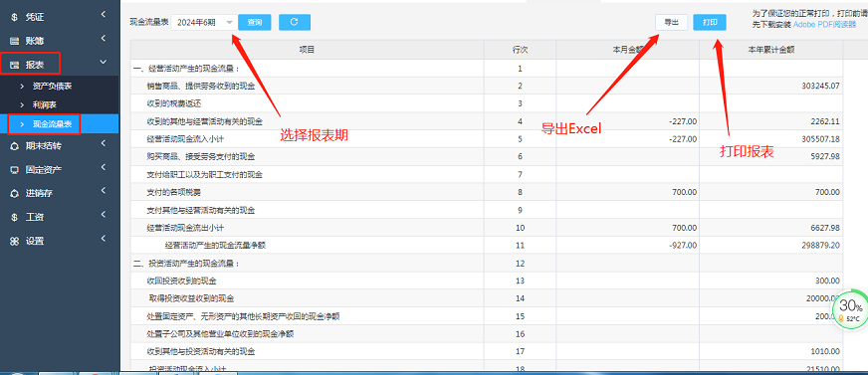The width and height of the screenshot is (868, 375).
Task: Select the 购买商品、接受劳务支付的现金 row
Action: 487,156
